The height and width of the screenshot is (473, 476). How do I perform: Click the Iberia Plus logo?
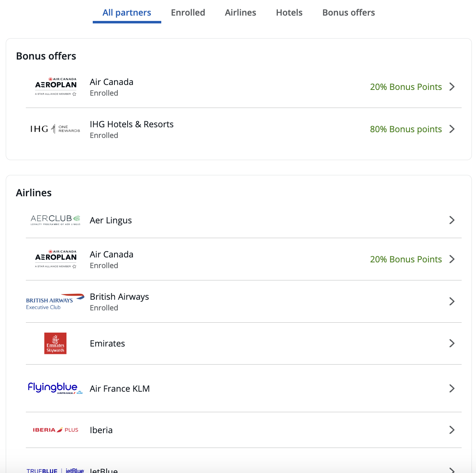[x=55, y=430]
